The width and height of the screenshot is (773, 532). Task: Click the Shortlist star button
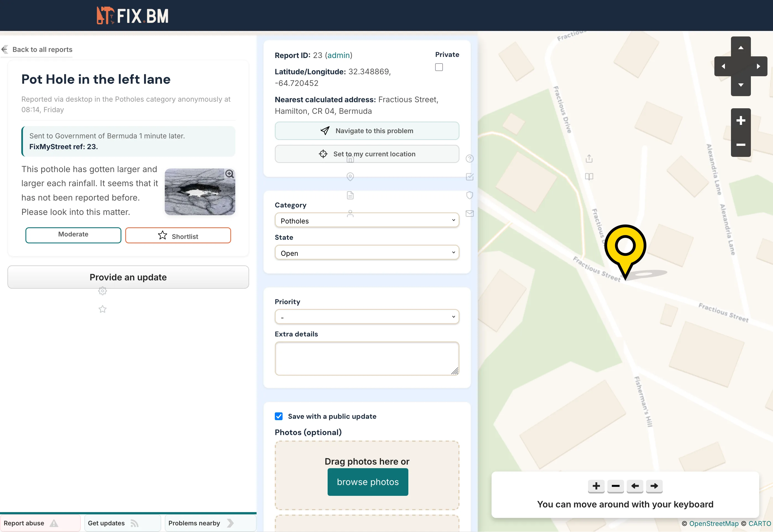point(178,236)
